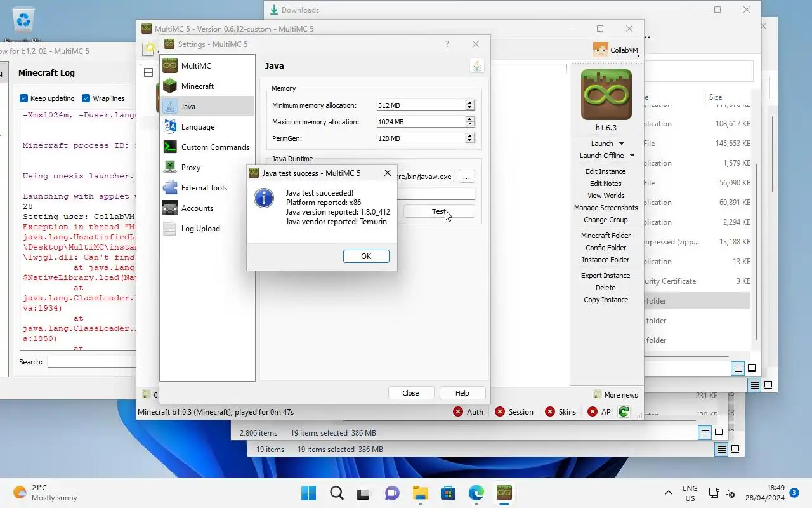
Task: Open the External Tools settings page
Action: coord(207,187)
